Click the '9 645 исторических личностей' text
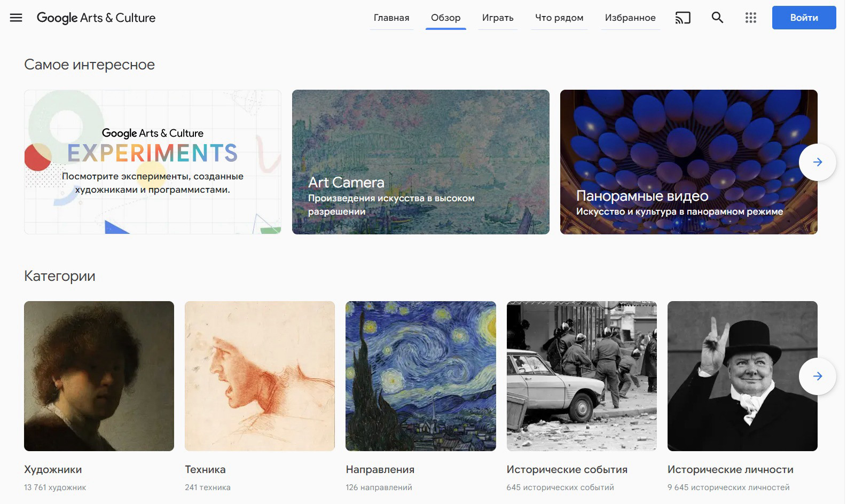The width and height of the screenshot is (847, 504). click(728, 487)
